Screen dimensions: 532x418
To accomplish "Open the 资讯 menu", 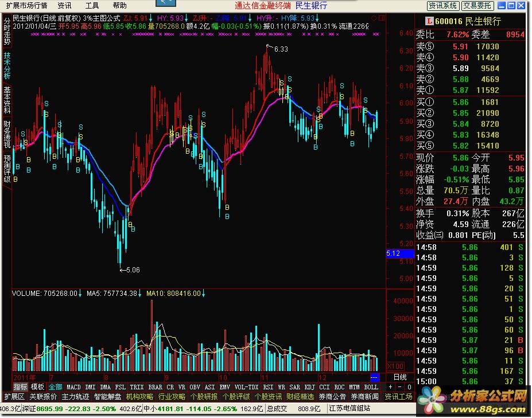I will pos(64,5).
